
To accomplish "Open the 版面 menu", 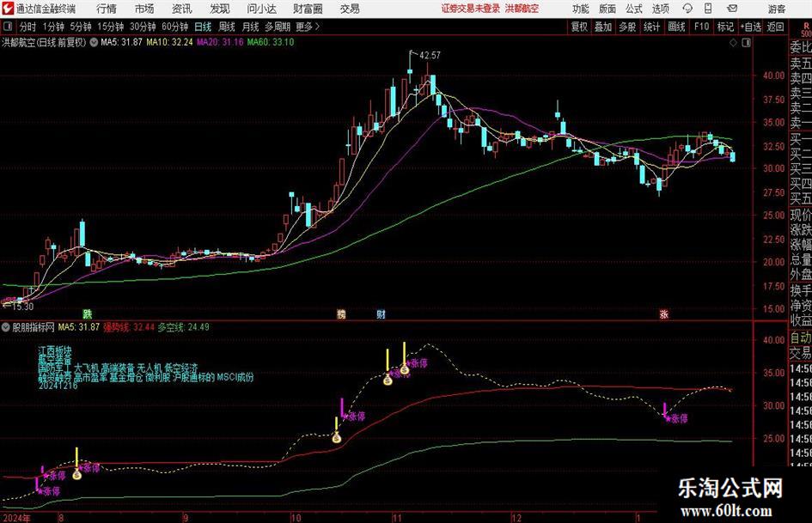I will point(607,9).
